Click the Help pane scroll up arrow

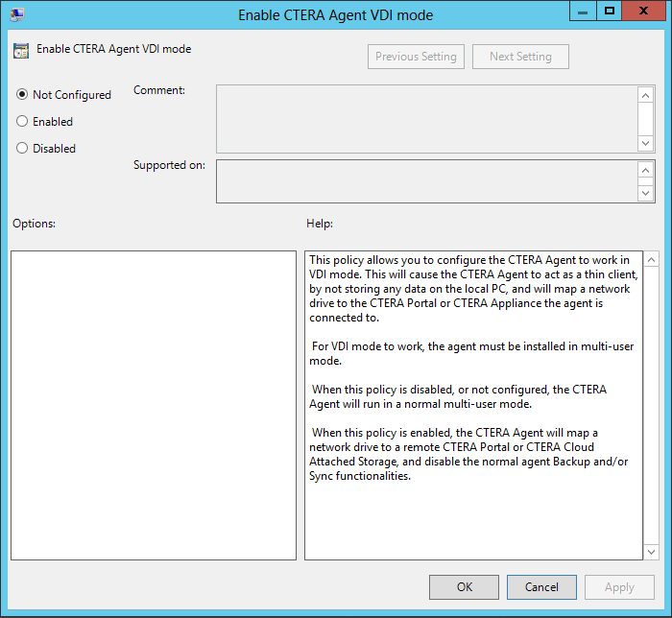click(651, 260)
